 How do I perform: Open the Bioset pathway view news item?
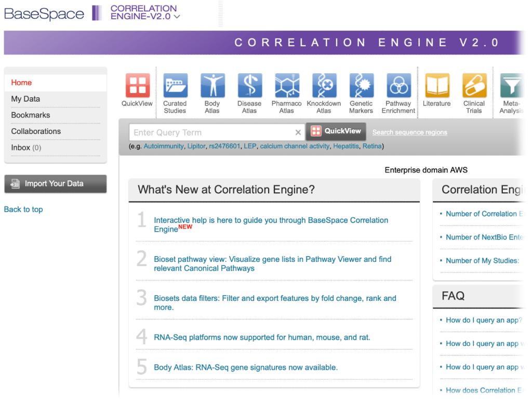[x=272, y=263]
